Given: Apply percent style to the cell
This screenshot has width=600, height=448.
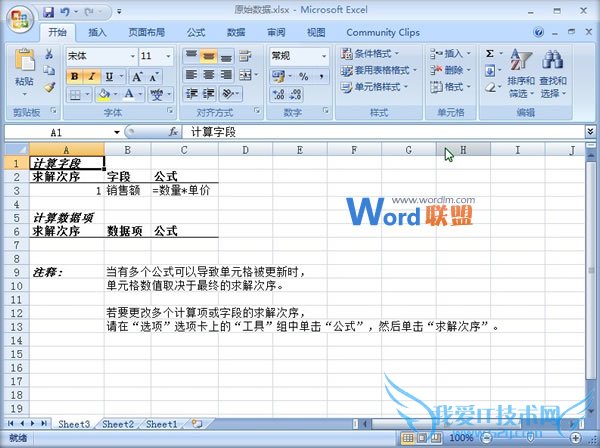Looking at the screenshot, I should coord(304,77).
